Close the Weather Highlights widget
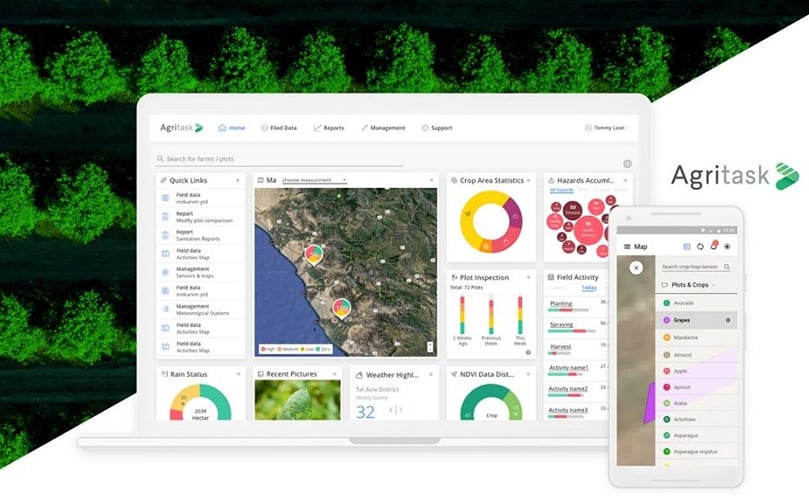 coord(431,375)
